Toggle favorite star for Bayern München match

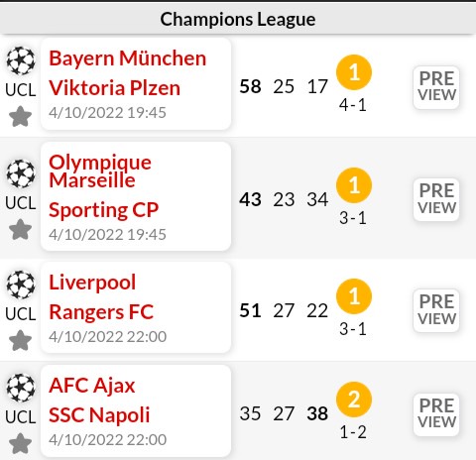20,116
